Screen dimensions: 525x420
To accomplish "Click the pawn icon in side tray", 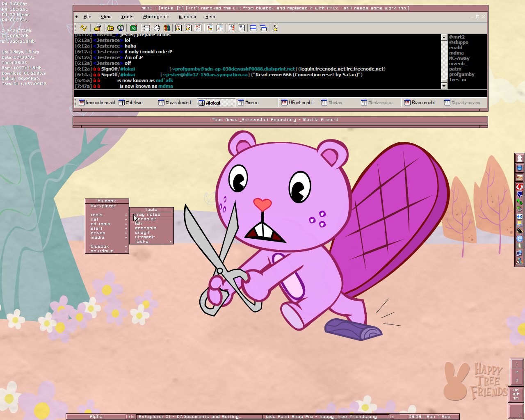I will [520, 158].
